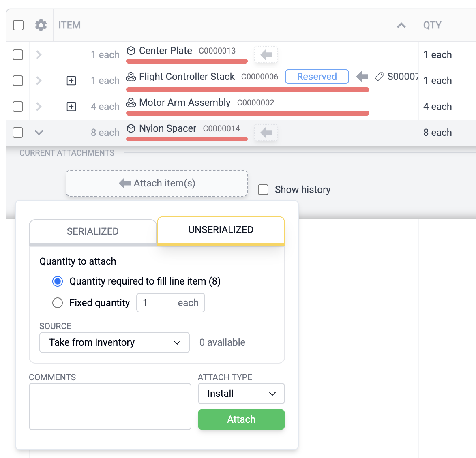
Task: Switch to the SERIALIZED tab
Action: pyautogui.click(x=92, y=231)
